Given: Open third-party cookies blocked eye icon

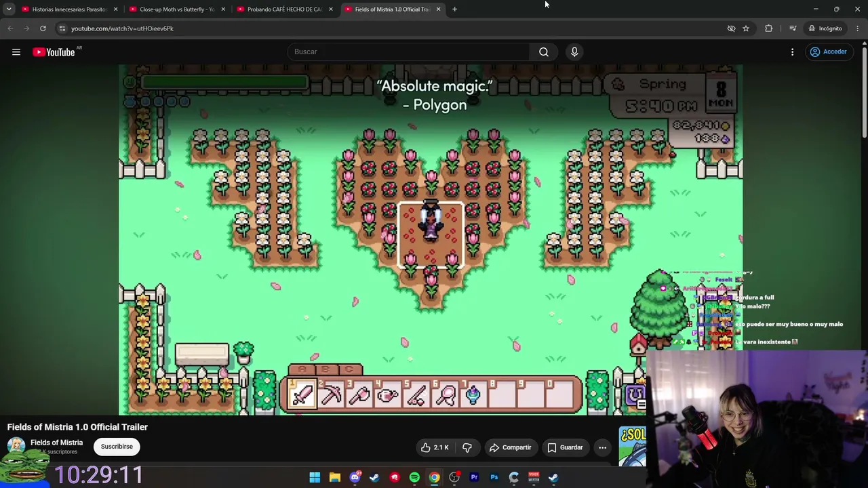Looking at the screenshot, I should point(731,28).
